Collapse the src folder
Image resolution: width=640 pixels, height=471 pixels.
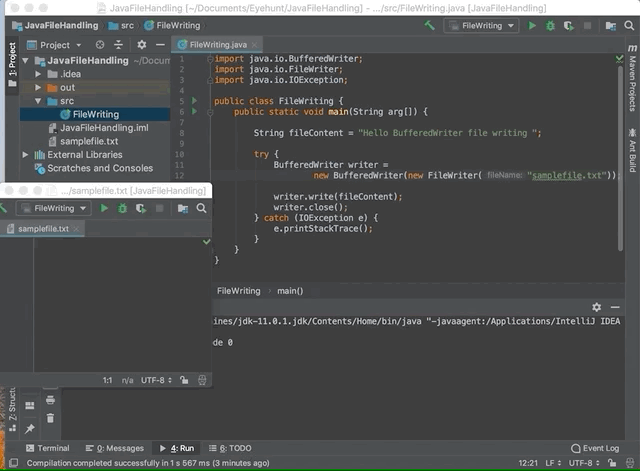coord(38,101)
